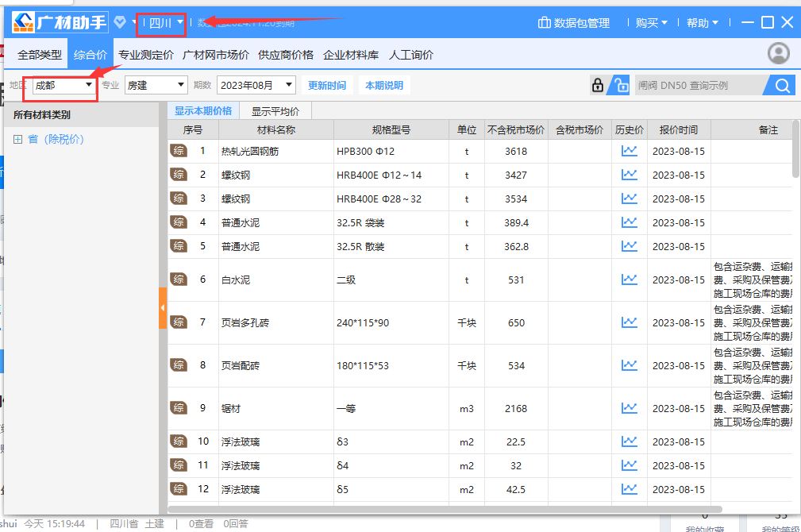Click the 报价时间 column header
The width and height of the screenshot is (801, 532).
click(679, 129)
